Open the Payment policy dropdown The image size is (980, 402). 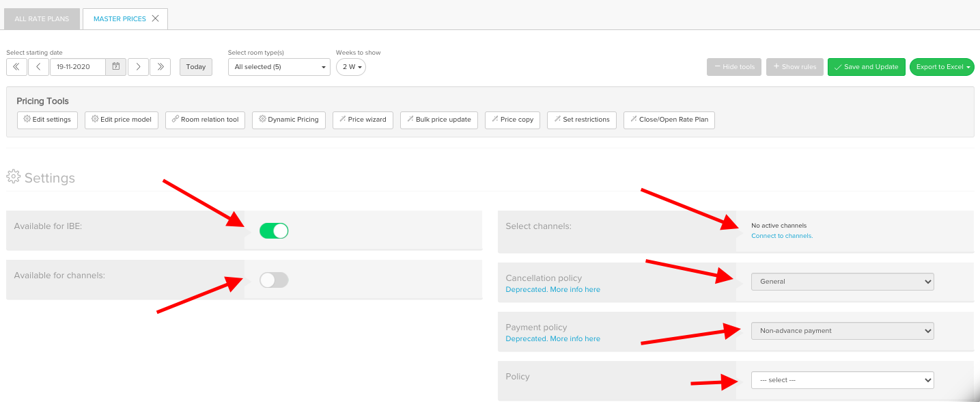841,331
